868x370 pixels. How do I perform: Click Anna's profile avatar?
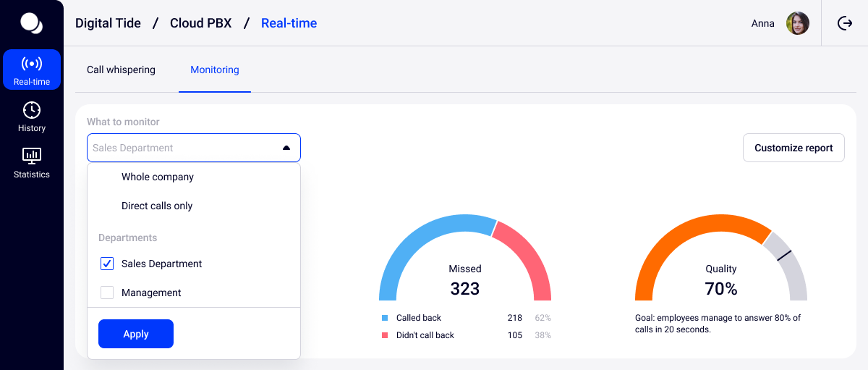point(798,23)
